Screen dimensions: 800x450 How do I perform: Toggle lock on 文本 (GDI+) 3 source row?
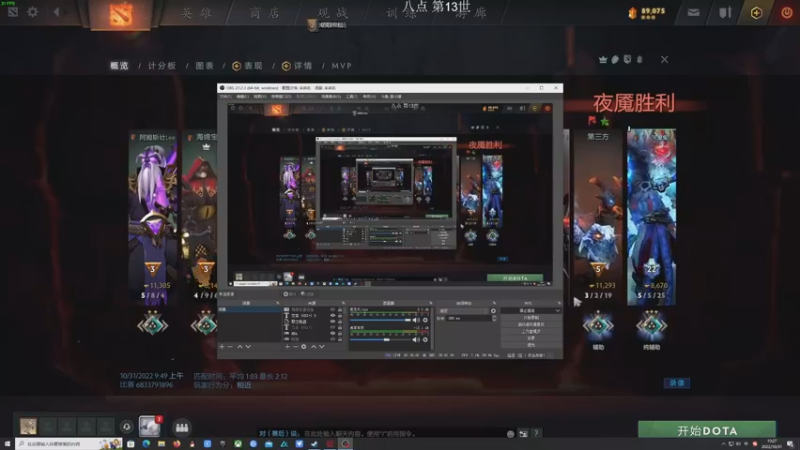pyautogui.click(x=340, y=315)
